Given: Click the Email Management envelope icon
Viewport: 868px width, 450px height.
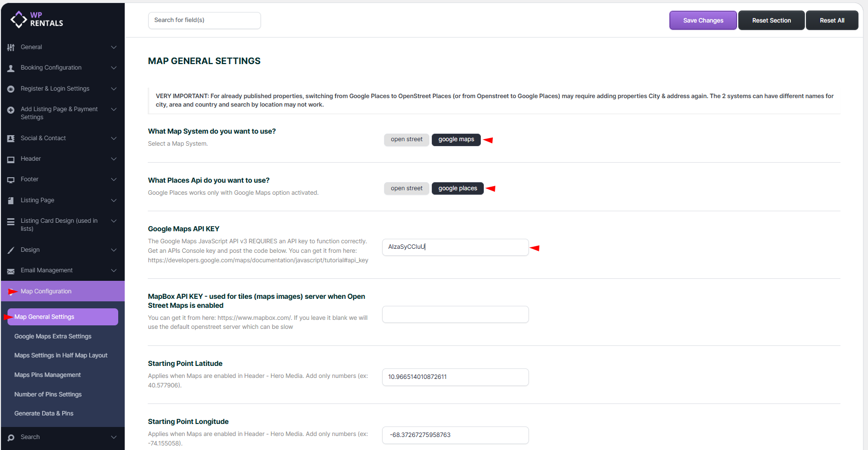Looking at the screenshot, I should [11, 271].
